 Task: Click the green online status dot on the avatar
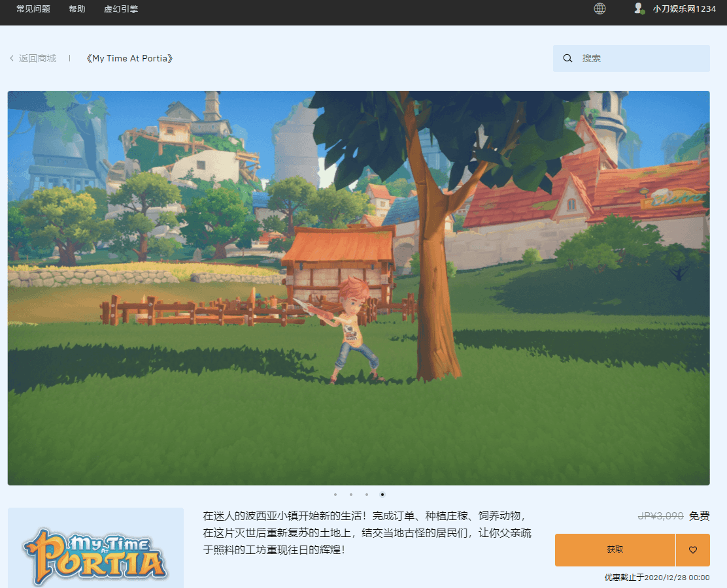[x=643, y=12]
